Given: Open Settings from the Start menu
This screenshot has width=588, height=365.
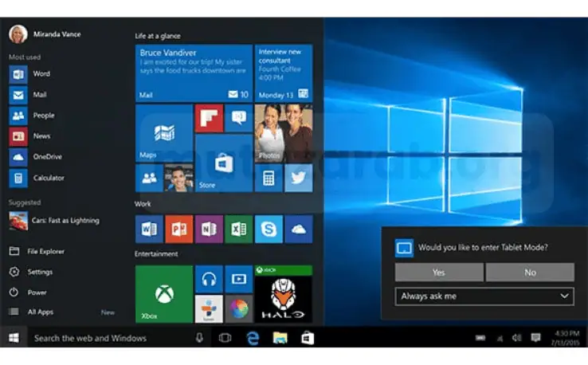Looking at the screenshot, I should [31, 272].
